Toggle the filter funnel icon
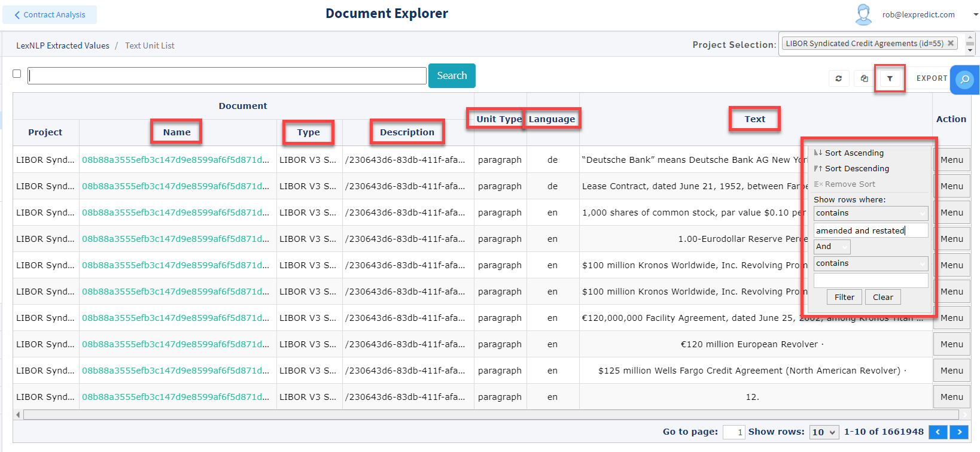 (x=890, y=78)
